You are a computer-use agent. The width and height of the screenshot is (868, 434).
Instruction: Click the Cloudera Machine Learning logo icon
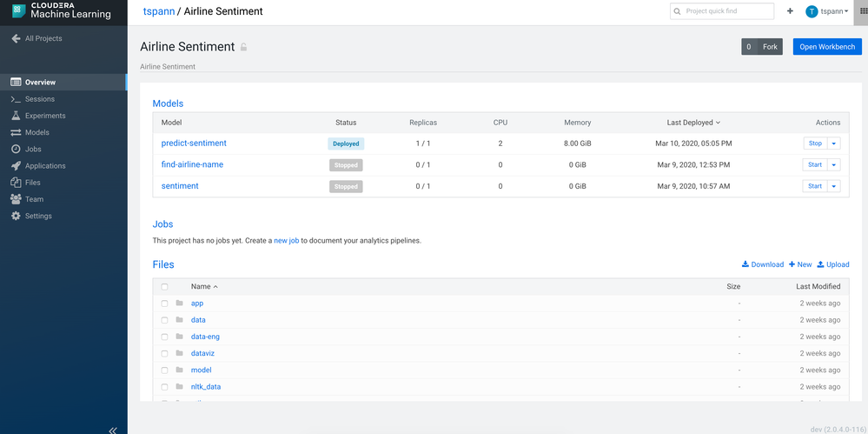17,10
